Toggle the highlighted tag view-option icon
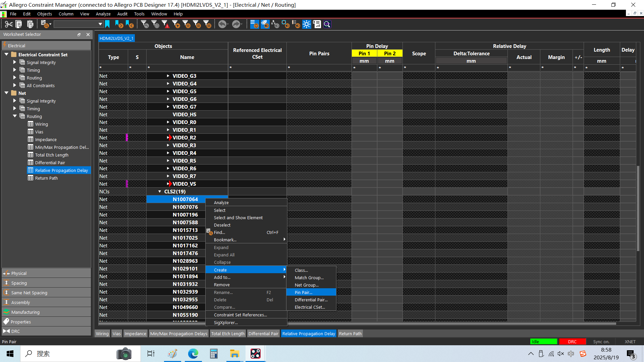 (x=265, y=24)
